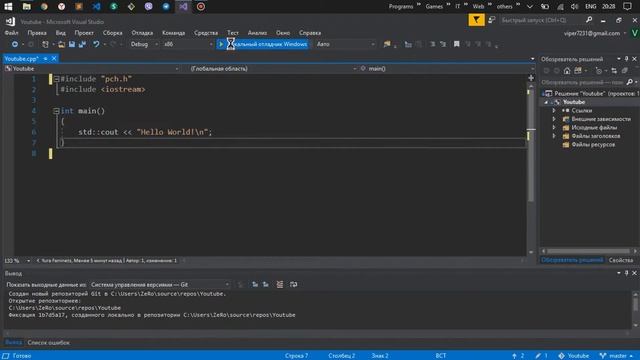Pin the Solution Explorer panel
Screen dimensions: 640x360
pyautogui.click(x=627, y=59)
